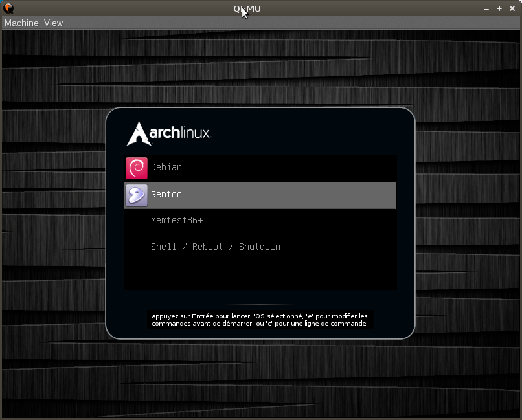The height and width of the screenshot is (420, 522).
Task: Select the Gentoo boot entry
Action: (x=260, y=195)
